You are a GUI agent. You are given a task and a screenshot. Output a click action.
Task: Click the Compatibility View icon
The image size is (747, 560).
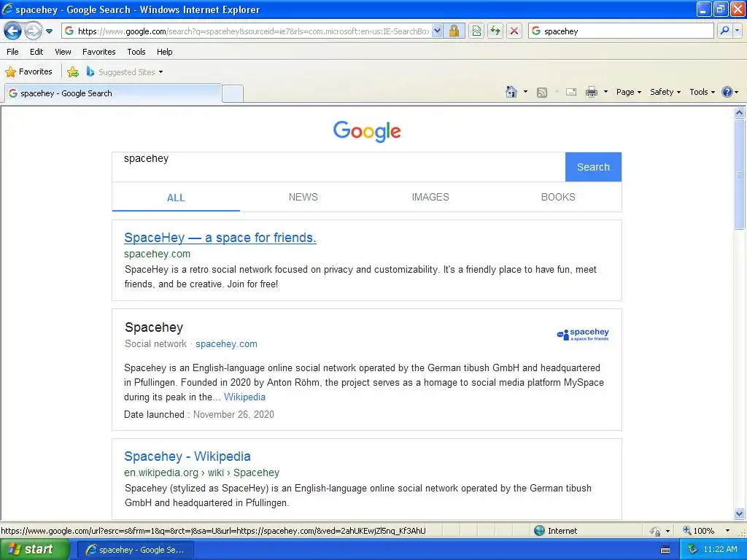click(x=476, y=31)
